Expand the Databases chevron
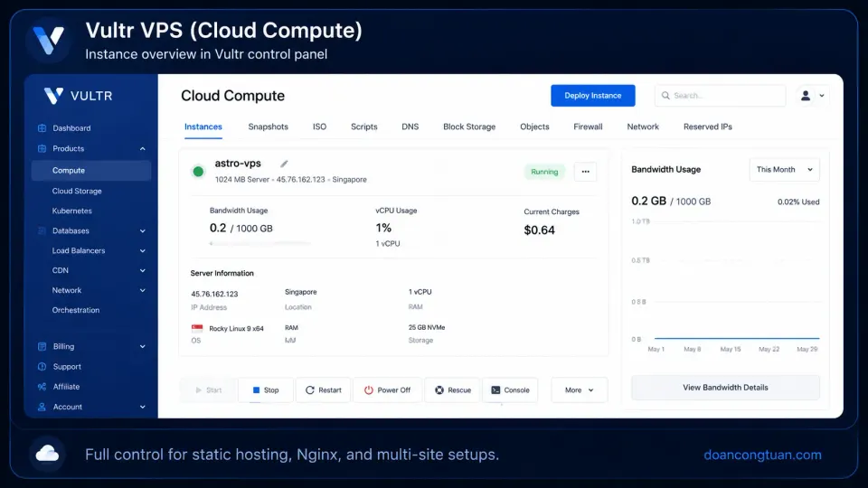 click(142, 230)
